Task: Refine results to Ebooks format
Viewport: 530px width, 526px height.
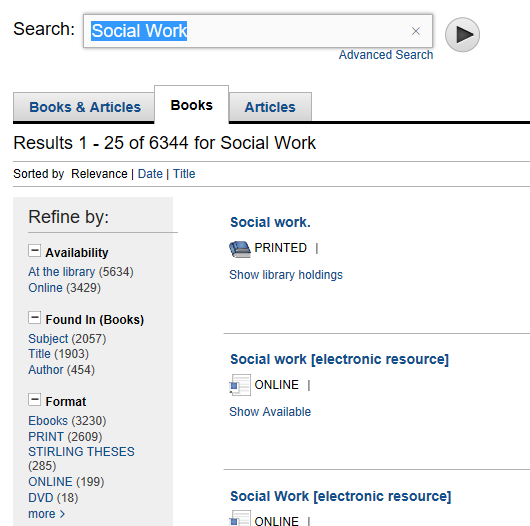Action: point(67,421)
